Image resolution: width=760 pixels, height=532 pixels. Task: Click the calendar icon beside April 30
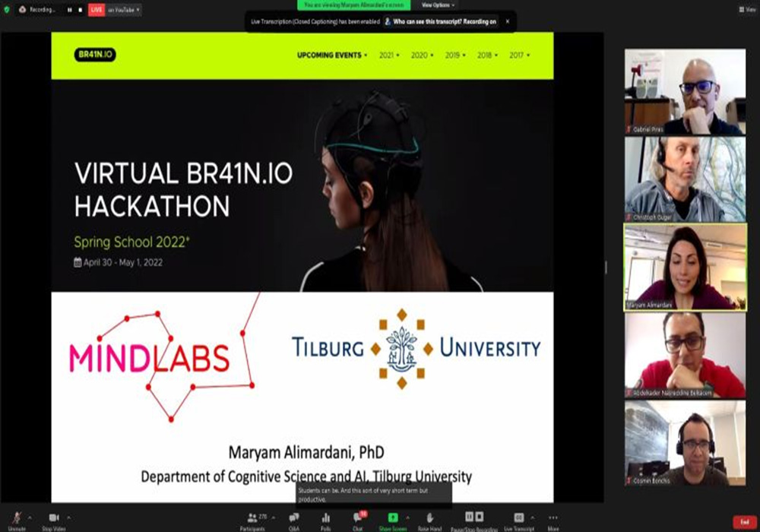point(78,262)
